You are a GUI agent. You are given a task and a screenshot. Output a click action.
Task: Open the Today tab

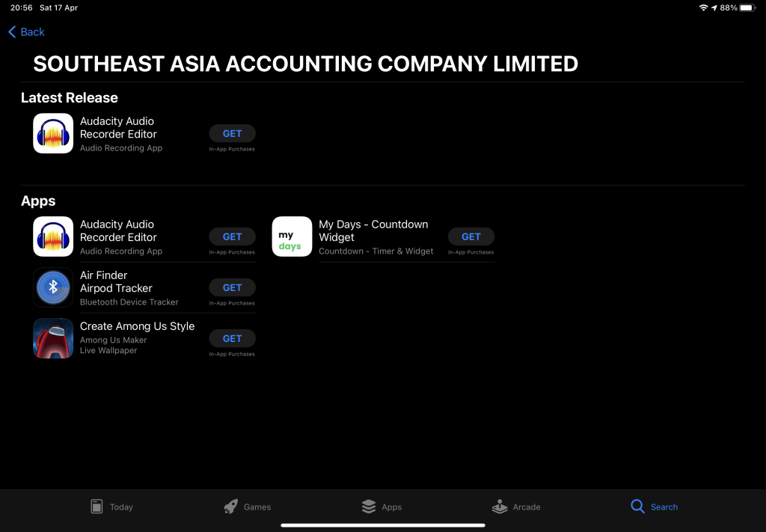coord(112,507)
